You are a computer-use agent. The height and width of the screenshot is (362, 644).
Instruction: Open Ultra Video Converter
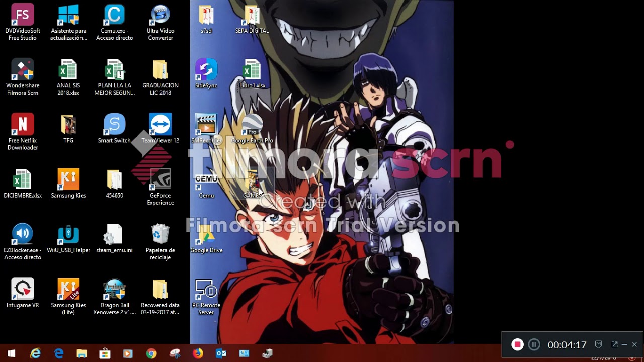[x=160, y=22]
